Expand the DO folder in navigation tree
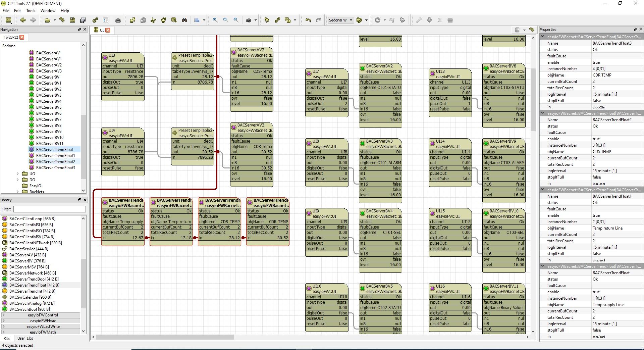This screenshot has height=350, width=644. [x=18, y=180]
